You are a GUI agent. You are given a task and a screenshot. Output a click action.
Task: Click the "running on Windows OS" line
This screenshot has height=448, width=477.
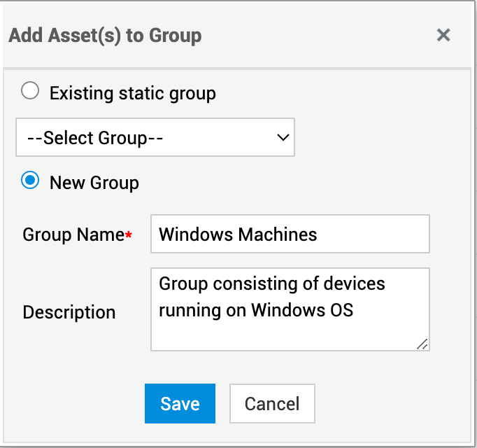[256, 309]
